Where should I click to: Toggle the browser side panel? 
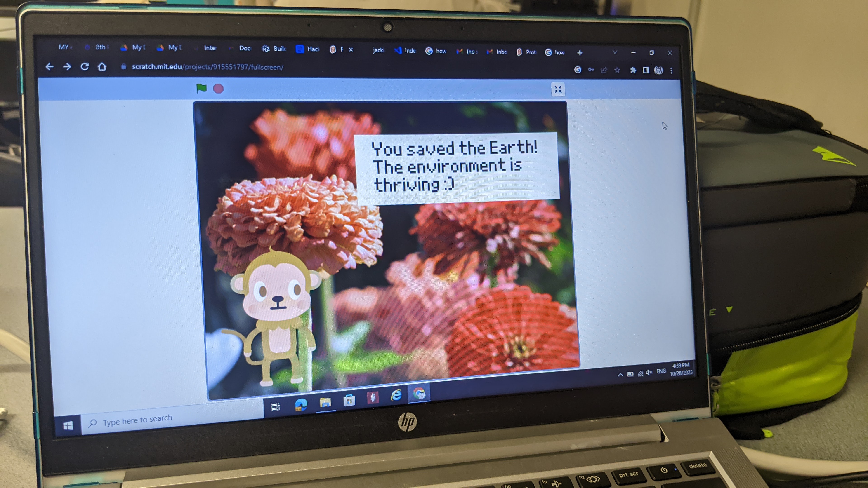pos(646,70)
